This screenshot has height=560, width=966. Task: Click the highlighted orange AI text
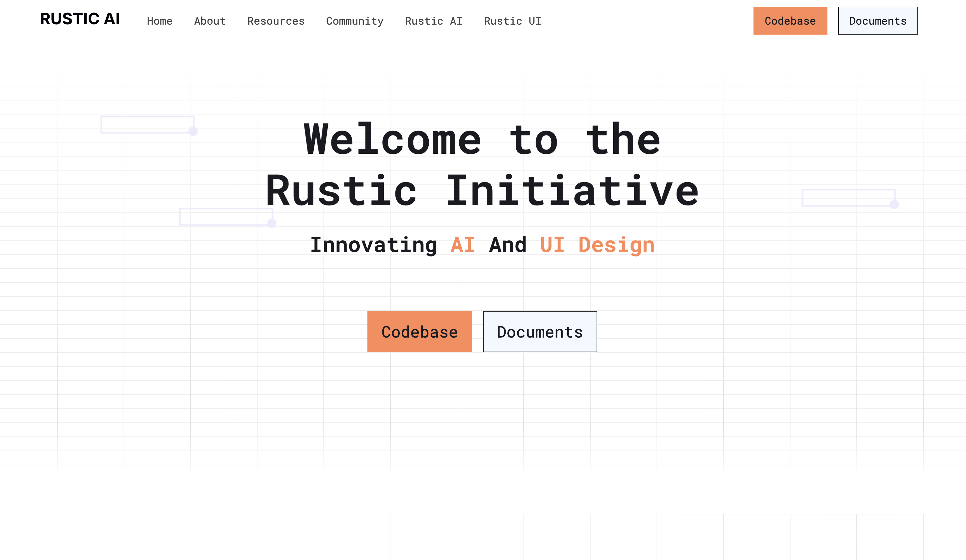[462, 244]
